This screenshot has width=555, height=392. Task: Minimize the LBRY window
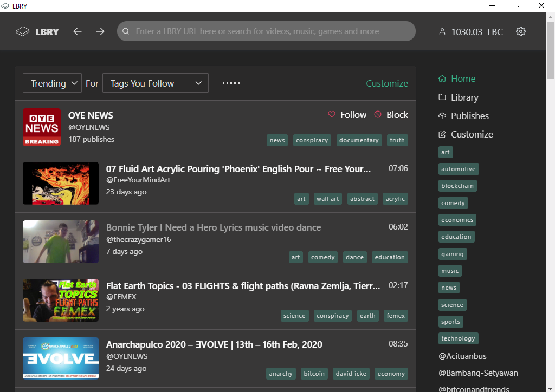coord(492,5)
